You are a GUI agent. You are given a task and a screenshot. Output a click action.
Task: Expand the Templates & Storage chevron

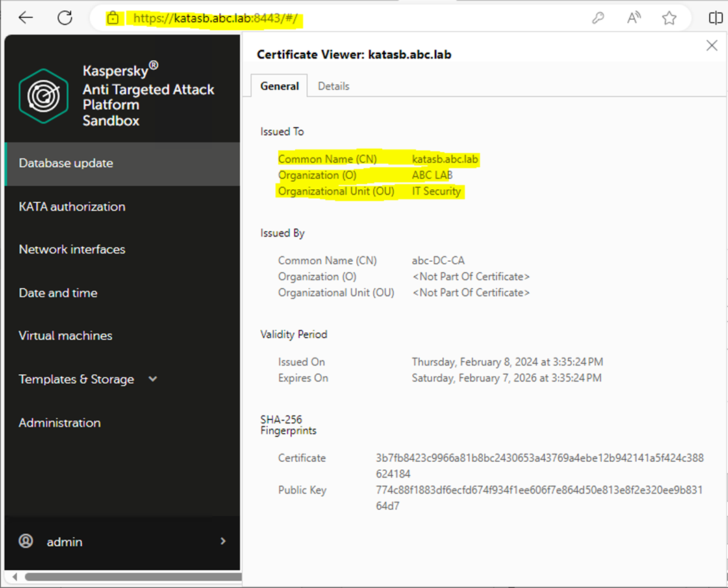point(153,379)
